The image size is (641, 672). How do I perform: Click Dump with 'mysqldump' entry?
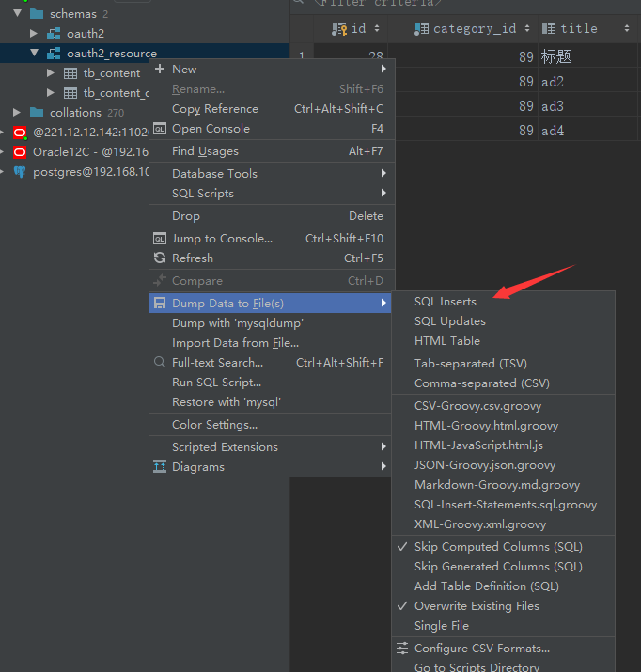(271, 323)
